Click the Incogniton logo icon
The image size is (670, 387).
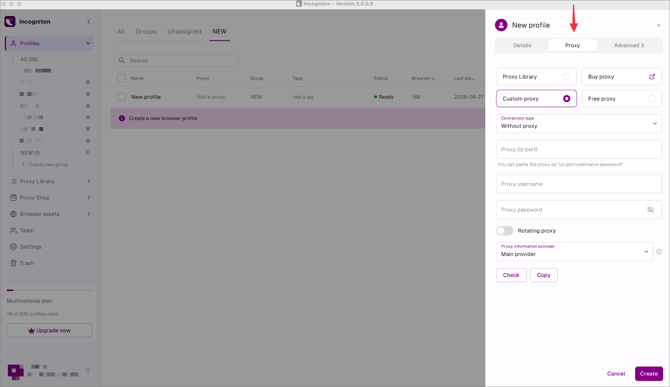point(10,21)
